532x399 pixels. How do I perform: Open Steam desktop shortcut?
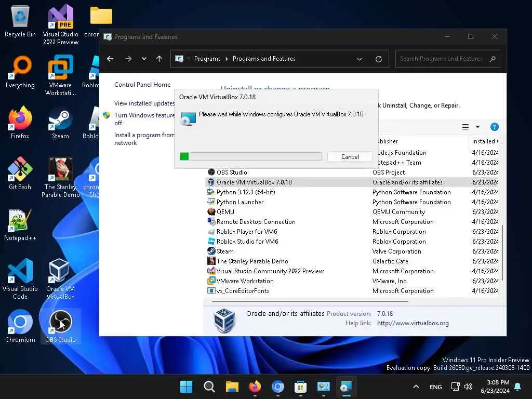pos(60,123)
